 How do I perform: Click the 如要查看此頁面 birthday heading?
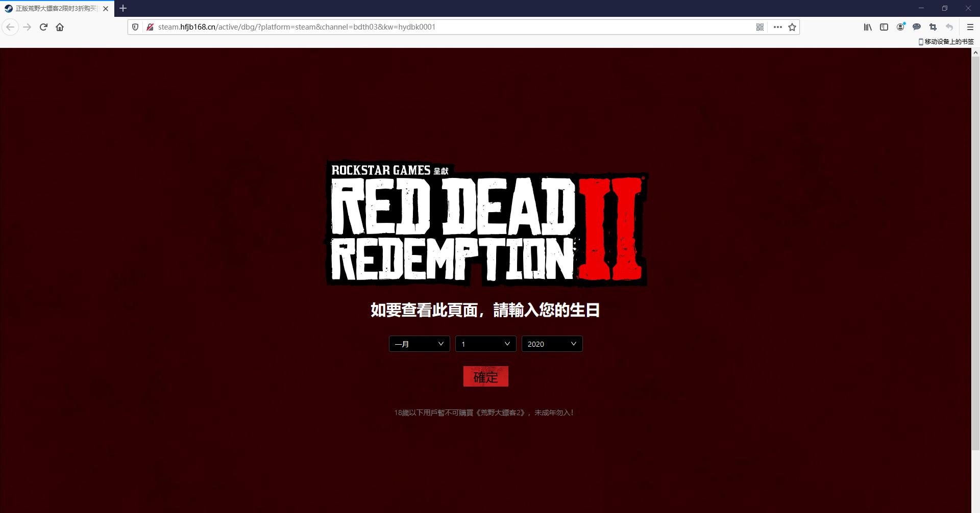coord(485,310)
